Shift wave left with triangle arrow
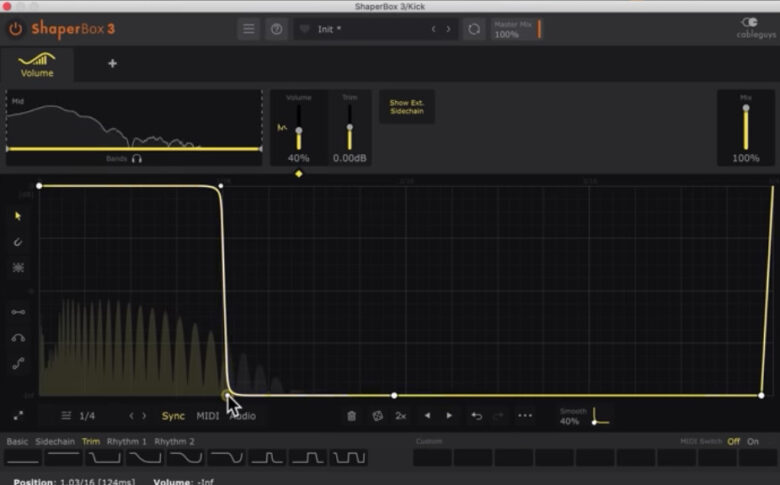This screenshot has height=485, width=780. pyautogui.click(x=427, y=415)
